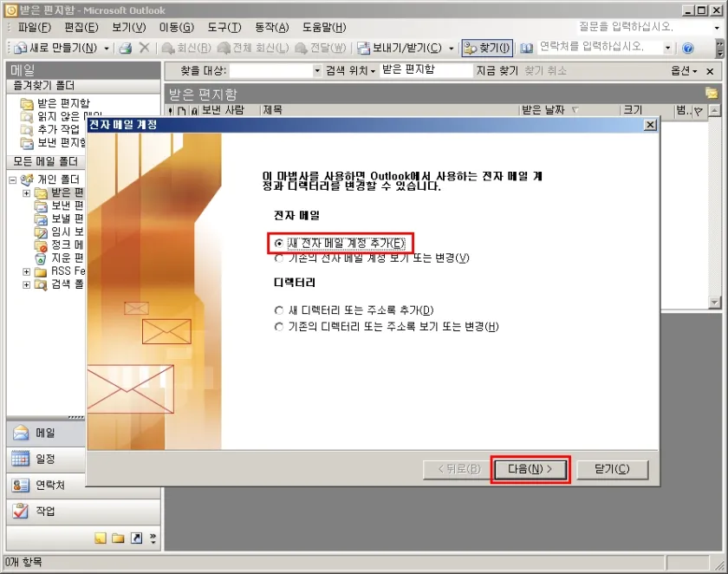Viewport: 728px width, 574px height.
Task: Open the 옵션 dropdown in find bar
Action: (684, 70)
